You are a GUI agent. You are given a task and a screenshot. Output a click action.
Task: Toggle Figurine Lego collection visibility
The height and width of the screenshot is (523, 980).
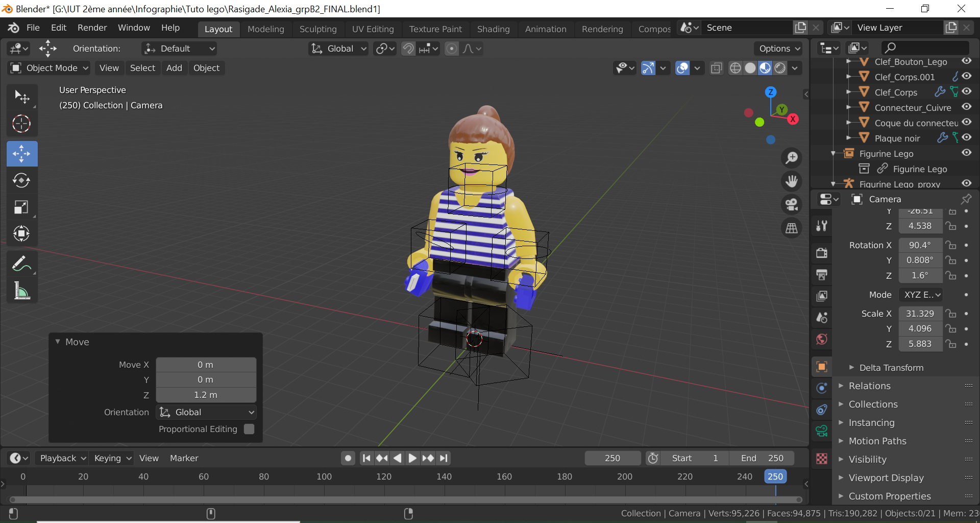click(967, 153)
